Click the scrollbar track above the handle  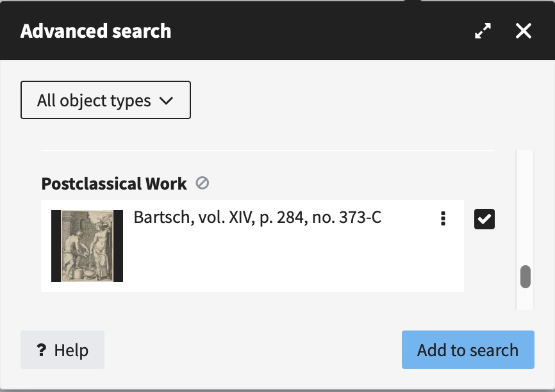526,205
